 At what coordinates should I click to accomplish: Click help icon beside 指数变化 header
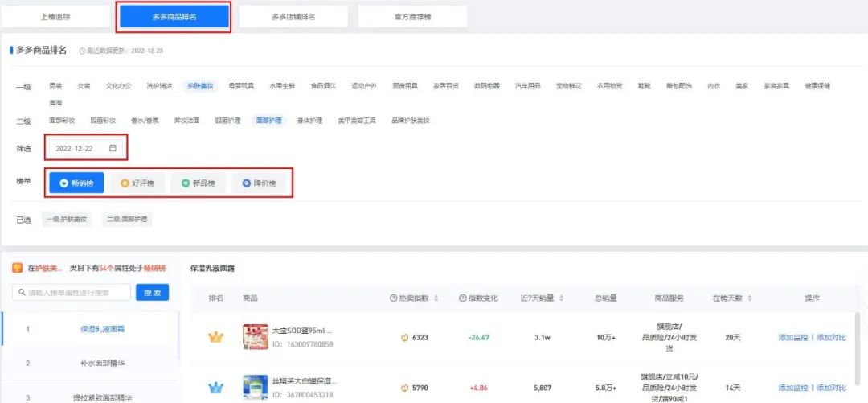click(462, 298)
